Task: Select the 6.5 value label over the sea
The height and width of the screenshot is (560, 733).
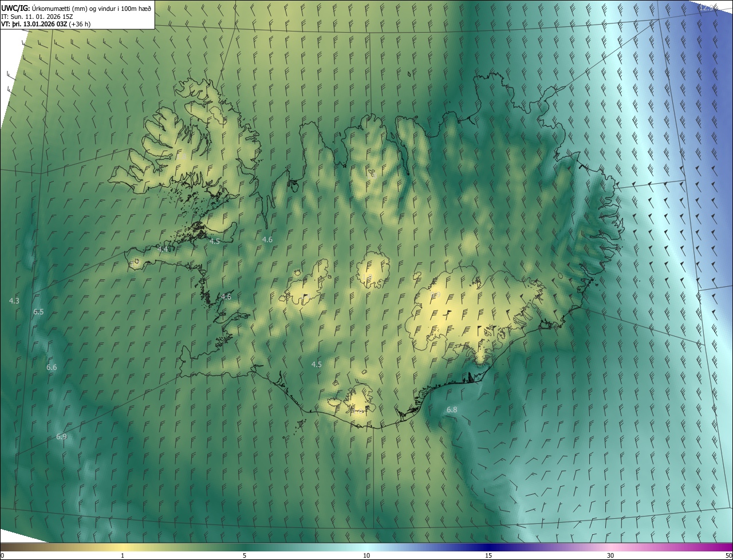Action: pos(38,311)
